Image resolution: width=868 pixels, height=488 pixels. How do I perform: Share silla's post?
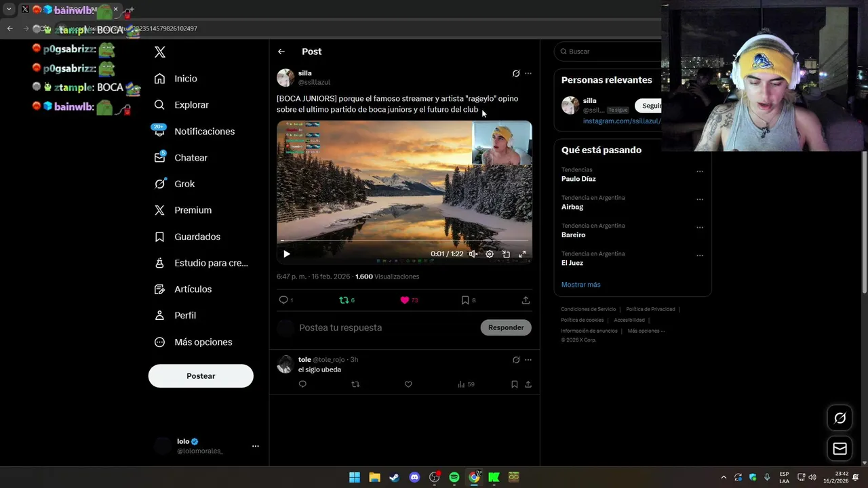(x=526, y=300)
